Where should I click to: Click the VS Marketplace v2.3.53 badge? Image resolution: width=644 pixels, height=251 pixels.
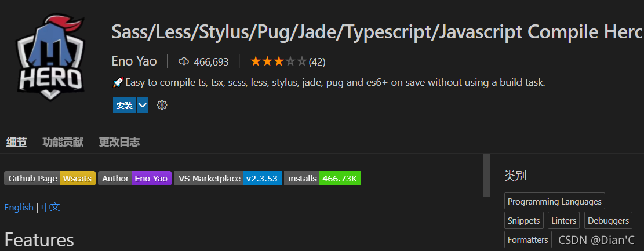[228, 179]
